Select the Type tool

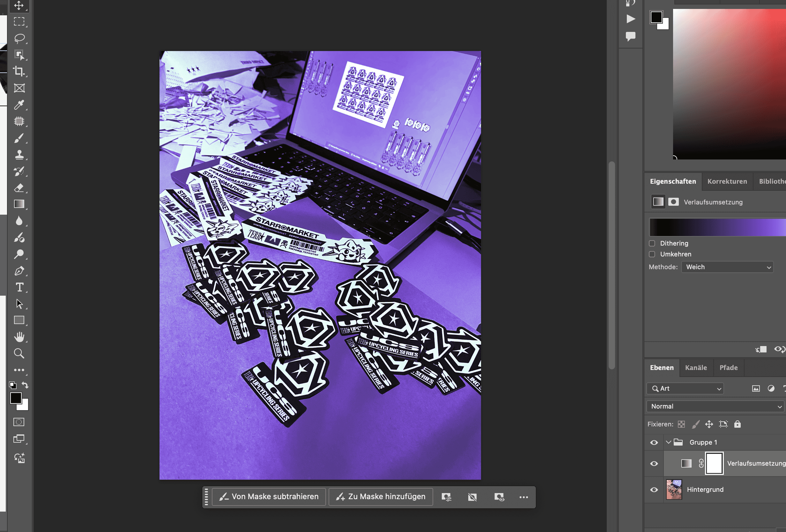coord(19,287)
